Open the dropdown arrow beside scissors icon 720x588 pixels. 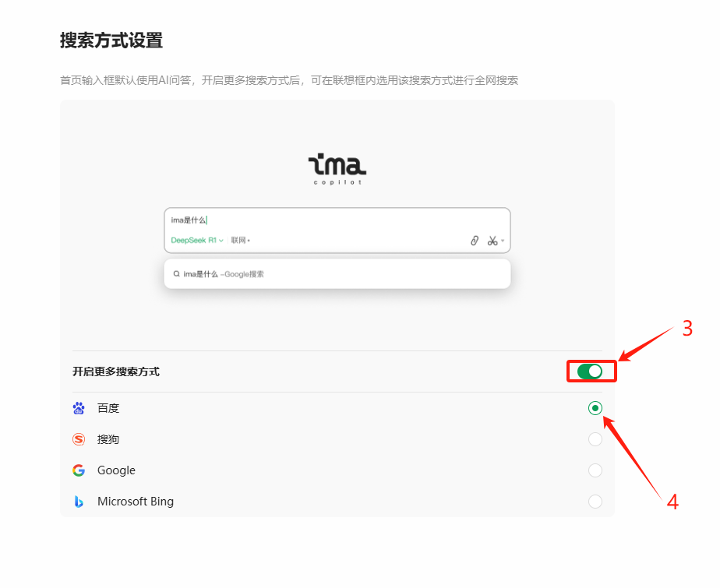[503, 241]
